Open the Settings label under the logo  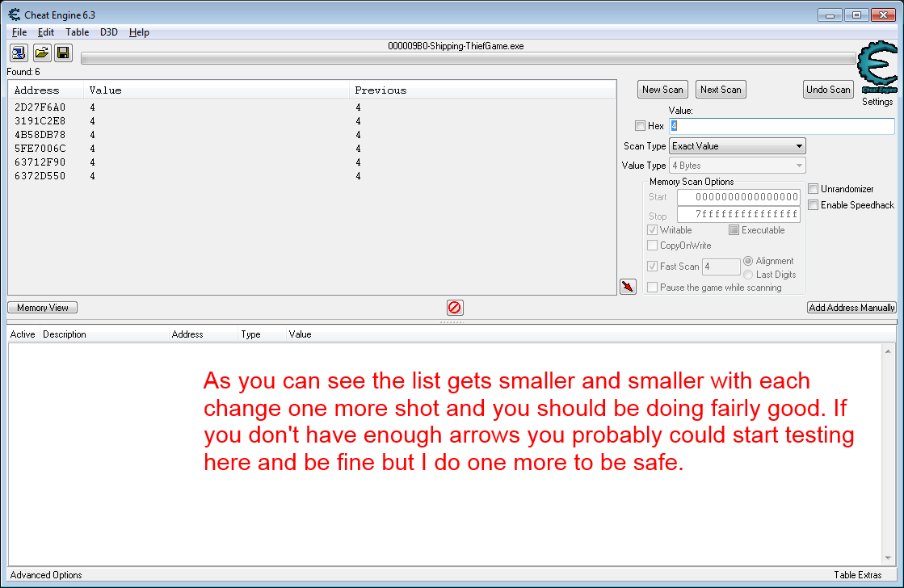[x=877, y=102]
